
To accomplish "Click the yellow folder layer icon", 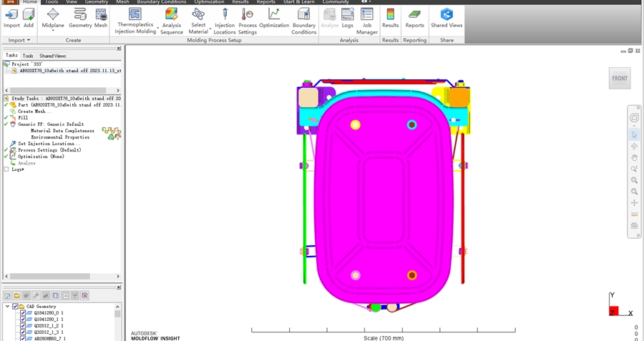I will tap(17, 295).
